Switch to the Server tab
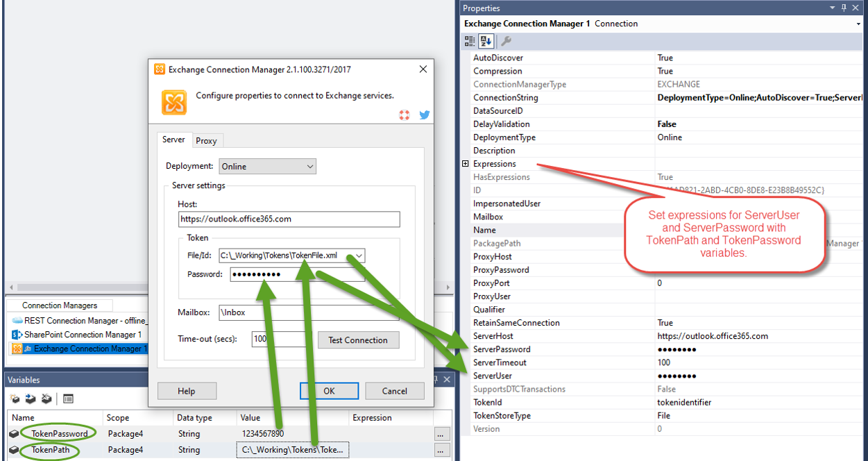 173,140
